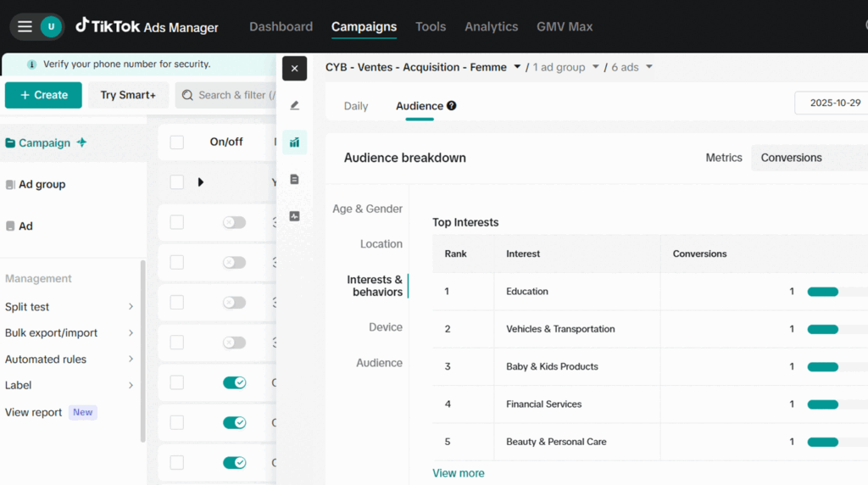Check the select-all checkbox beside On/off header

point(176,142)
